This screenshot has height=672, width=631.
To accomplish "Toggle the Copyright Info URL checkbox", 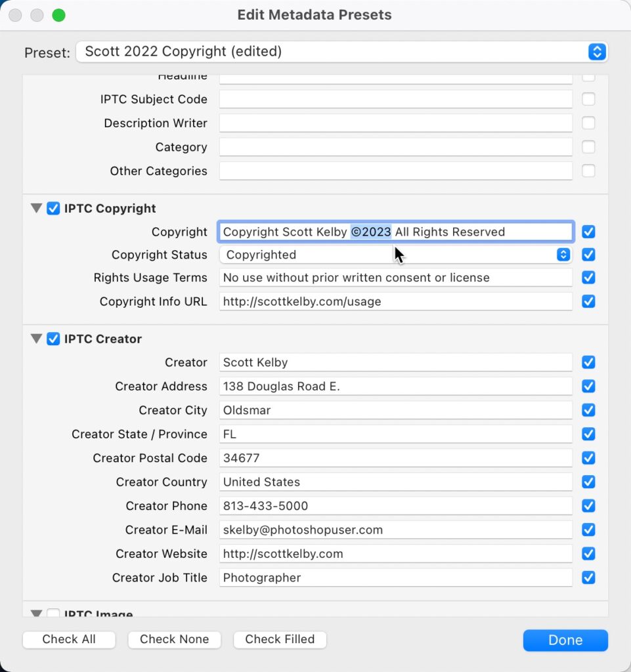I will pos(588,302).
